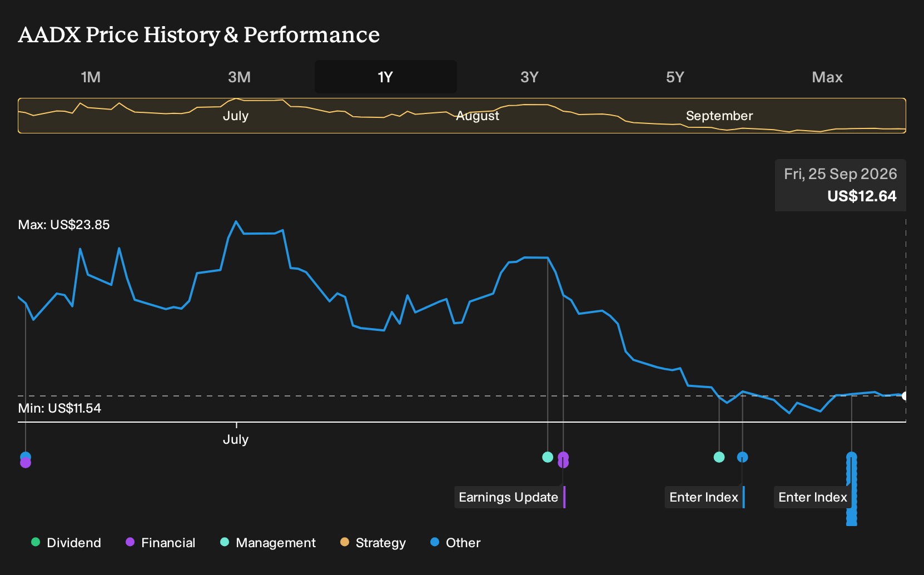The height and width of the screenshot is (575, 924).
Task: Click September in the mini range navigator
Action: point(719,116)
